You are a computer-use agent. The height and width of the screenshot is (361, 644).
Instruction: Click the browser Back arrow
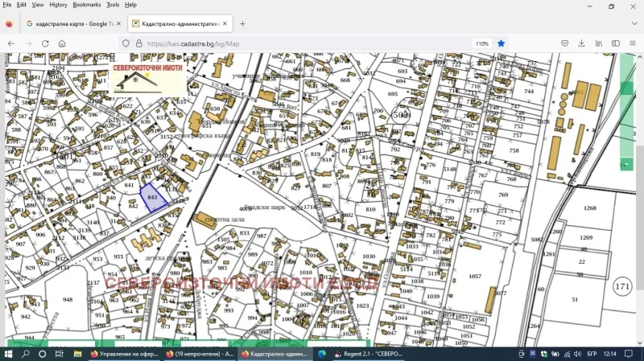(10, 43)
